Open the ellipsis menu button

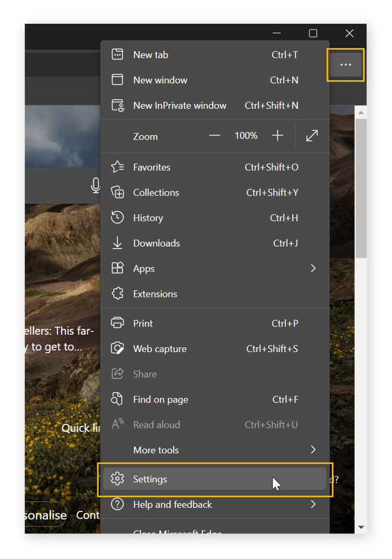point(345,65)
